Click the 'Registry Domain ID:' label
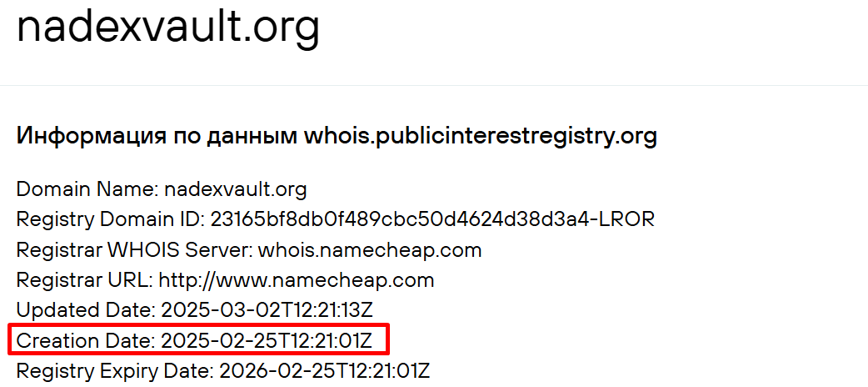The height and width of the screenshot is (387, 868). [110, 219]
